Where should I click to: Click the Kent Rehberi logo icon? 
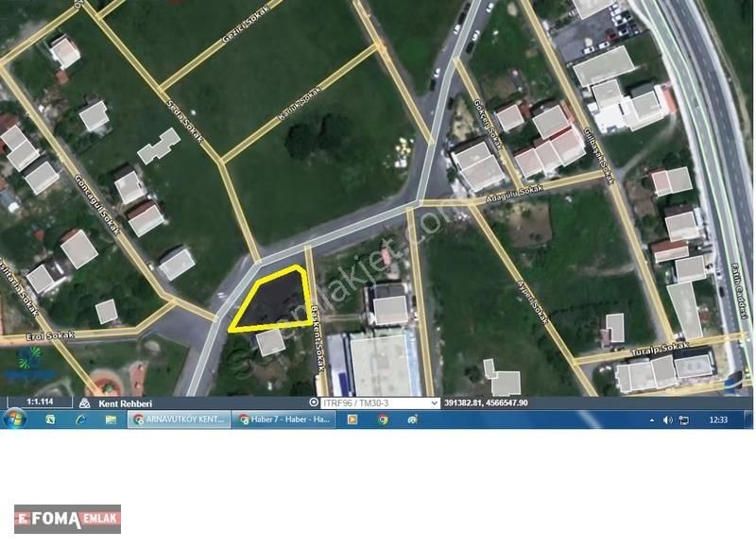click(x=84, y=402)
